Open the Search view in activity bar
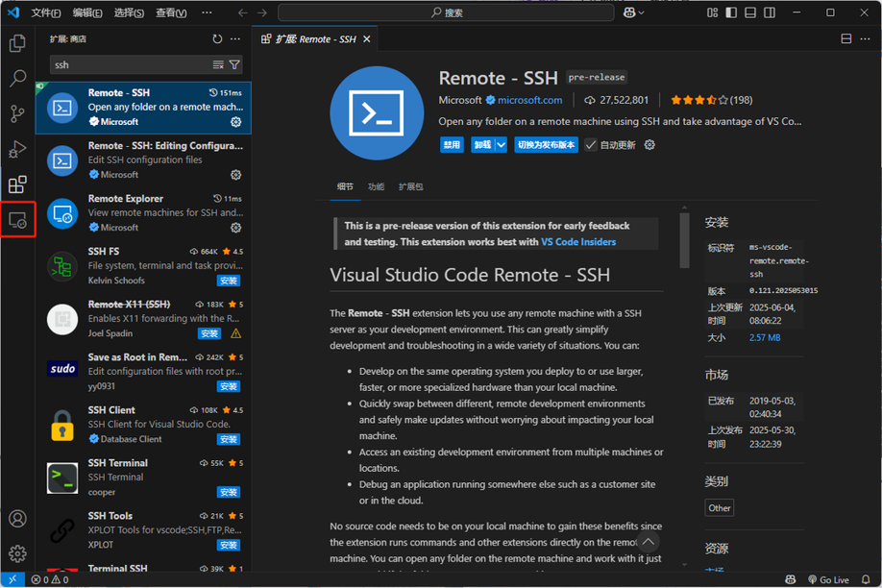The height and width of the screenshot is (588, 882). click(x=17, y=78)
